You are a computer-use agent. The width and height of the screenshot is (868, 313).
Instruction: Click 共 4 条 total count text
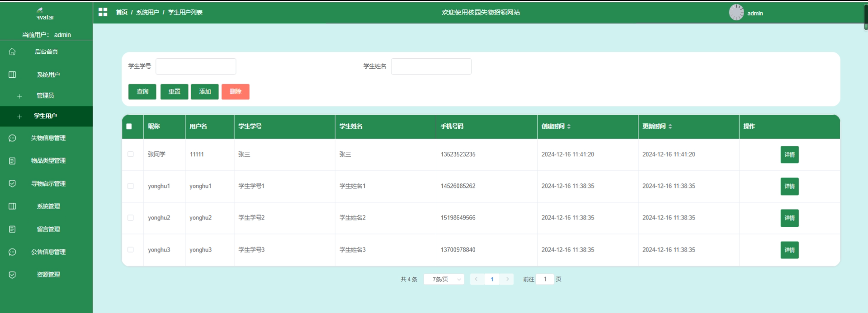point(409,280)
